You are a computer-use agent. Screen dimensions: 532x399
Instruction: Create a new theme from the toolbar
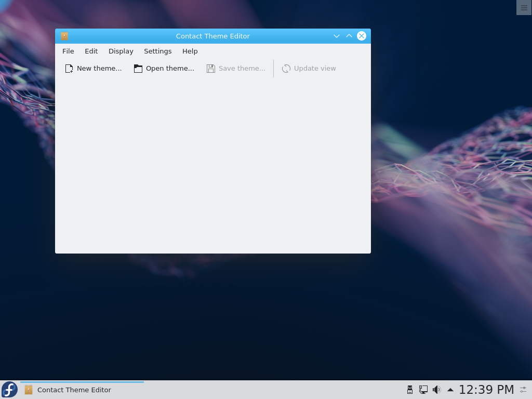point(94,69)
